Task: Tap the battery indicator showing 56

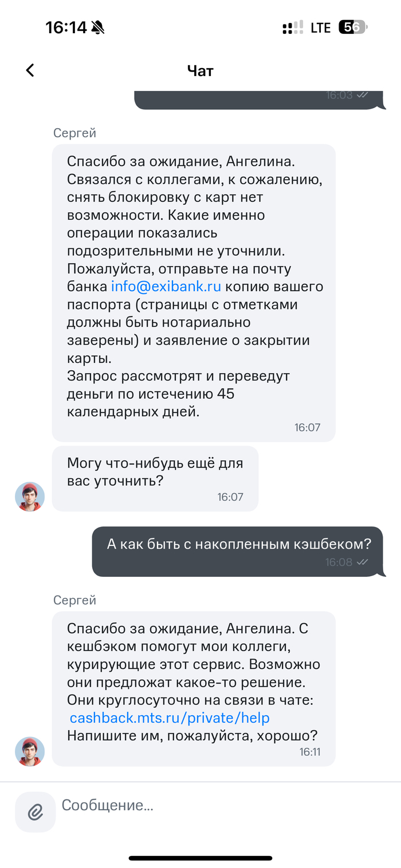Action: coord(352,27)
